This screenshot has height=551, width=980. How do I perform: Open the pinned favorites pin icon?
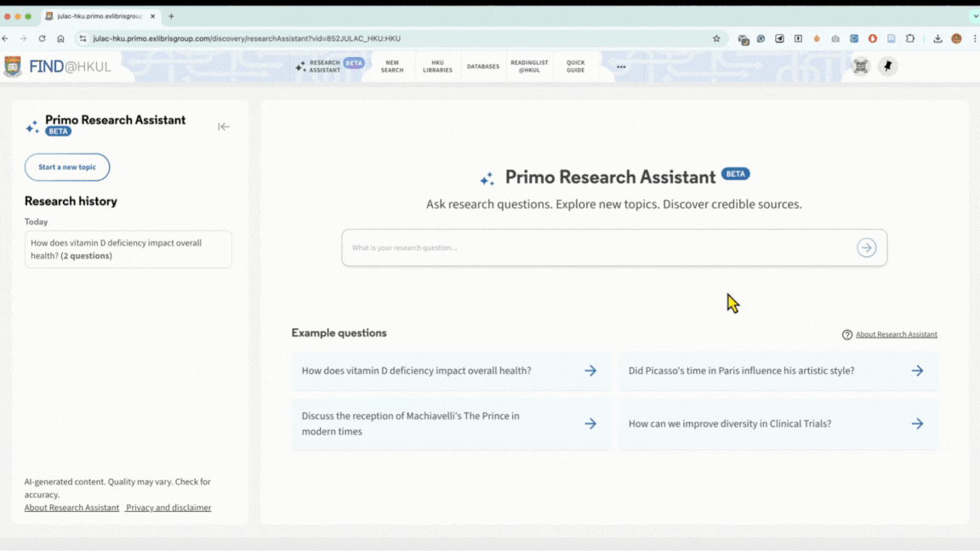887,66
